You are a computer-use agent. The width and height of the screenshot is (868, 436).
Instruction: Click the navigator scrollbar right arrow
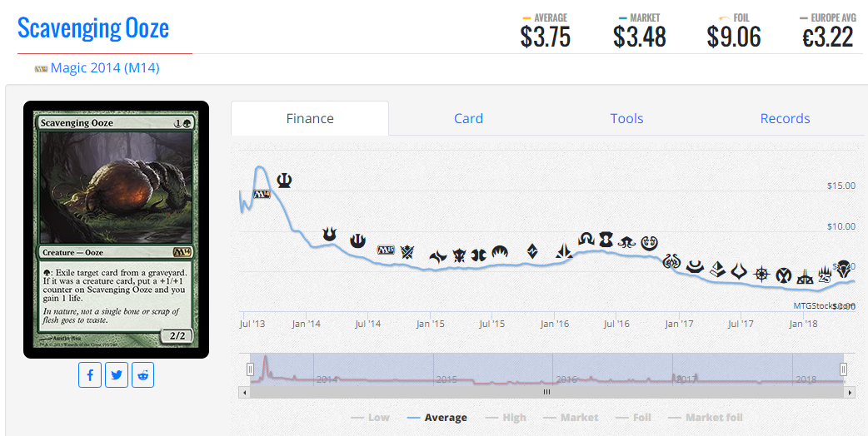pyautogui.click(x=850, y=393)
